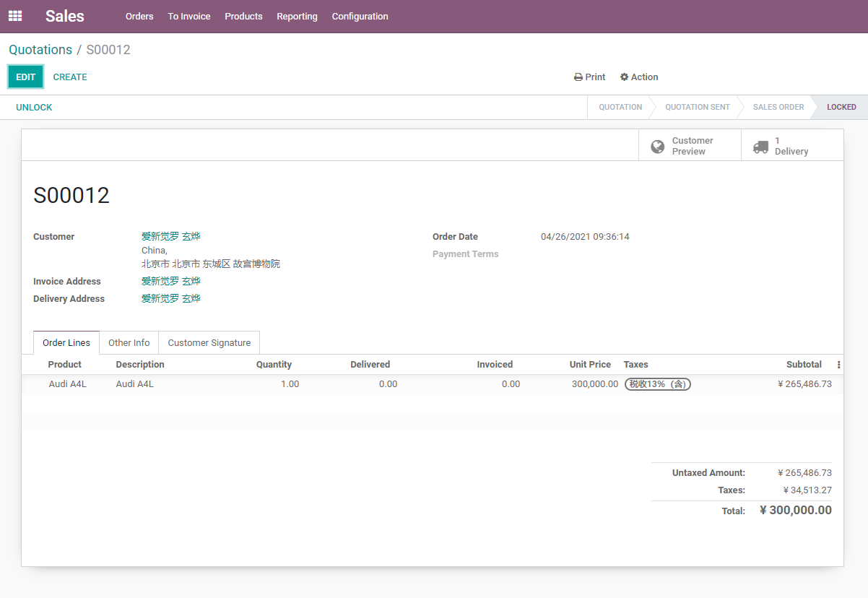Viewport: 868px width, 598px height.
Task: Open the Orders menu
Action: [x=139, y=16]
